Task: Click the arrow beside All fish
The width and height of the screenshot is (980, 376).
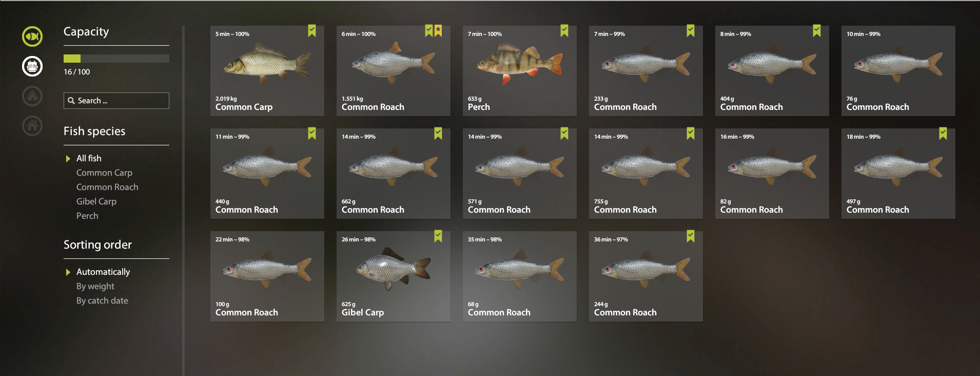Action: click(x=68, y=159)
